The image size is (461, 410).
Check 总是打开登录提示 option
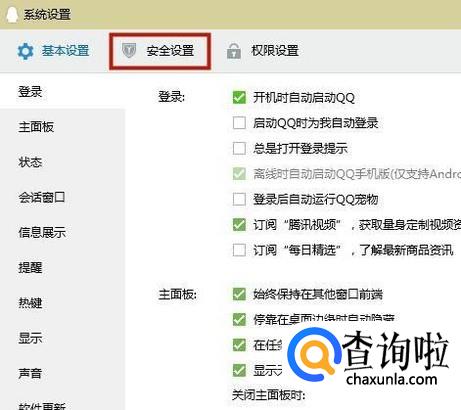tap(239, 148)
